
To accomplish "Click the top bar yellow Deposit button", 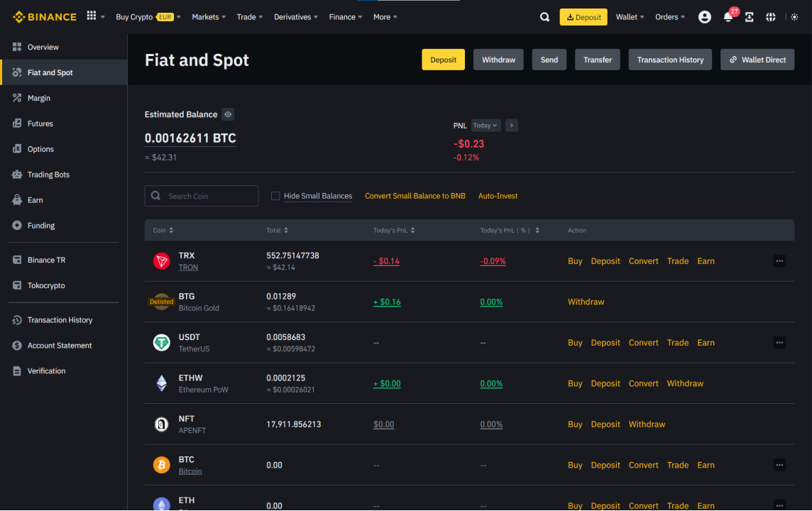I will [583, 17].
